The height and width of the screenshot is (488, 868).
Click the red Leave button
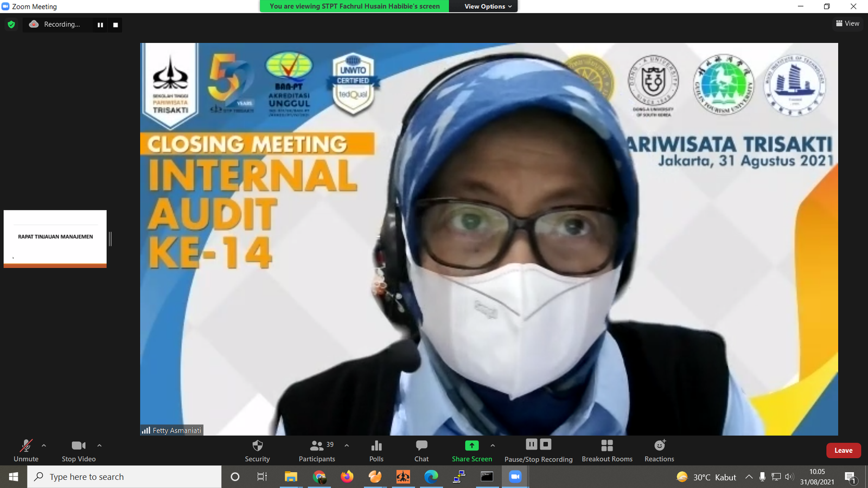(x=843, y=451)
